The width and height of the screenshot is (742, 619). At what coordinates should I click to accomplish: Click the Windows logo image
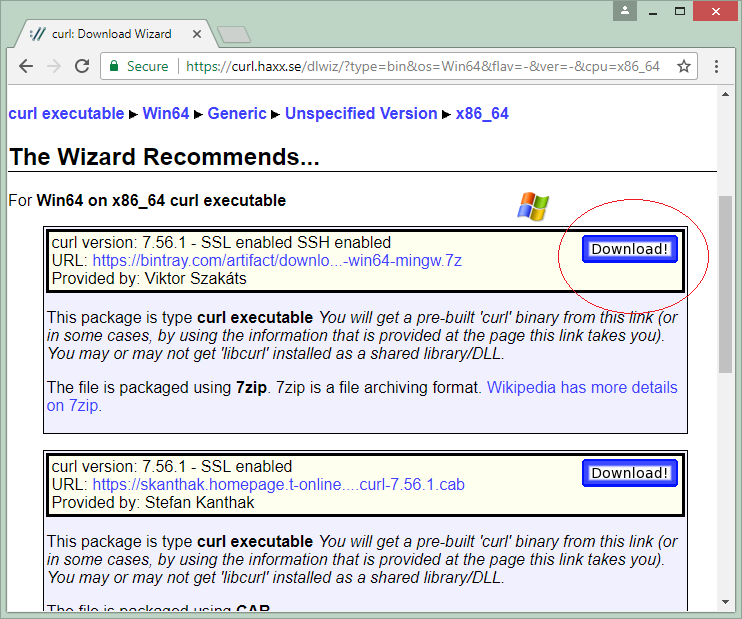[533, 206]
